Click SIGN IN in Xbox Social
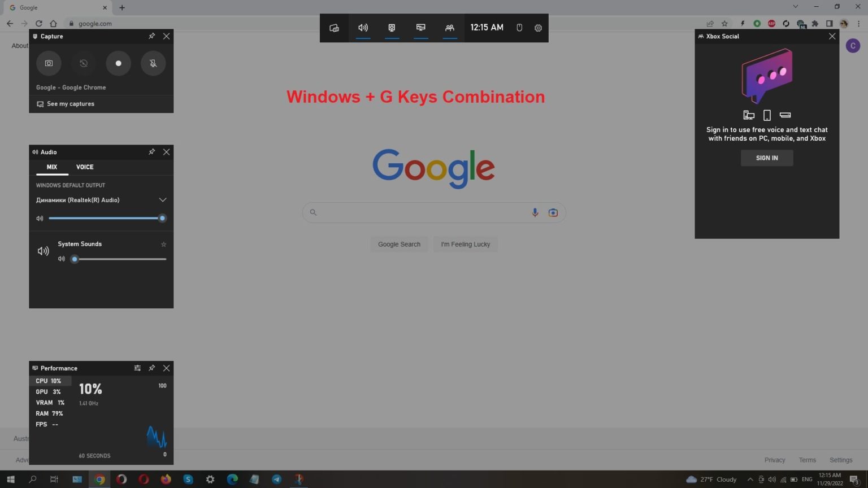 (766, 158)
